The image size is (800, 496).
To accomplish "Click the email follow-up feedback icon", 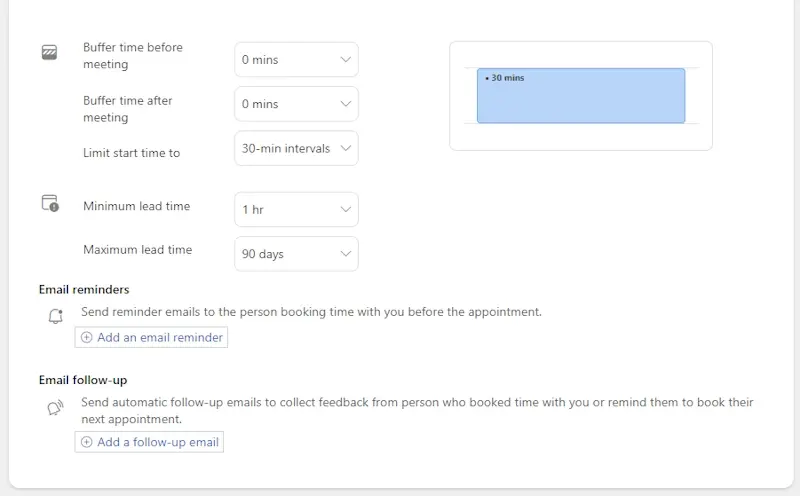I will 56,408.
